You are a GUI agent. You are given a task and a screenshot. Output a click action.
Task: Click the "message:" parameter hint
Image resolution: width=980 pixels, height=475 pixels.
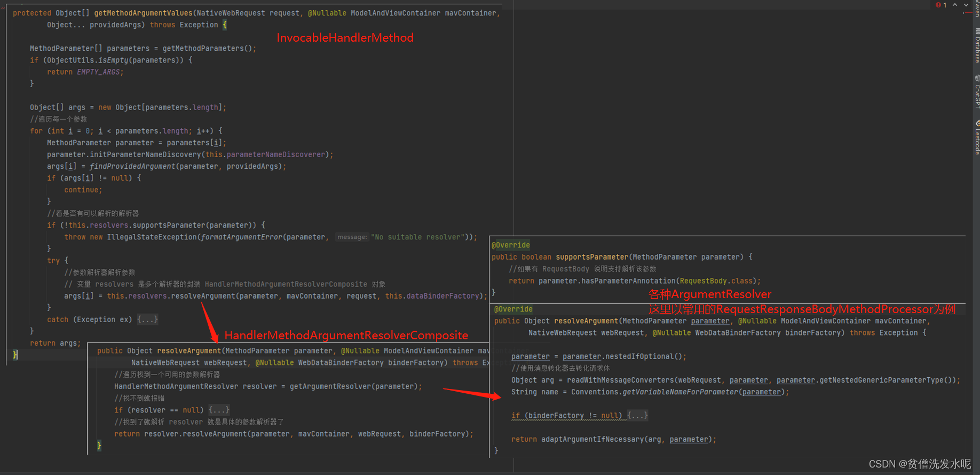click(352, 237)
